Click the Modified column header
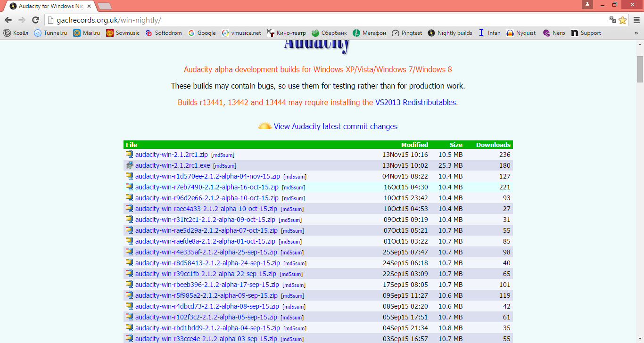Screen dimensions: 644x343 click(414, 145)
